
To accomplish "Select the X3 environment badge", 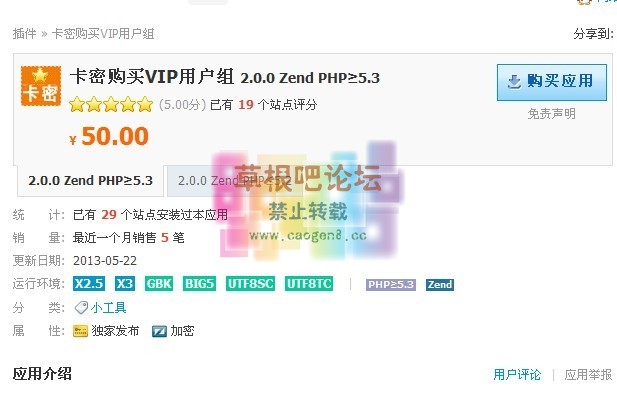I will click(125, 284).
